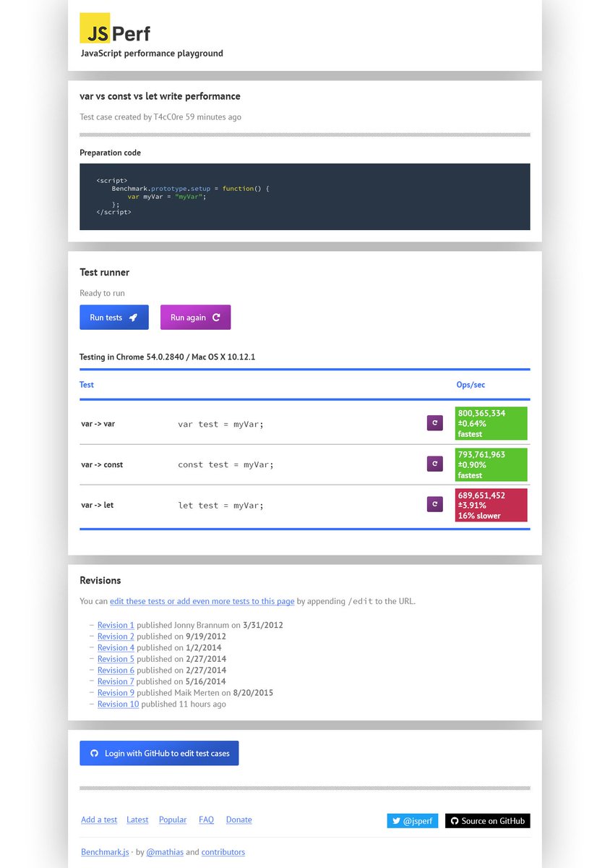This screenshot has width=610, height=868.
Task: Click the code 'var test = myVar;'
Action: coord(221,424)
